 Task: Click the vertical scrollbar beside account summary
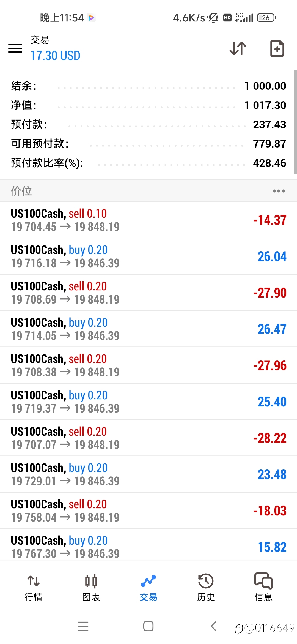(295, 122)
